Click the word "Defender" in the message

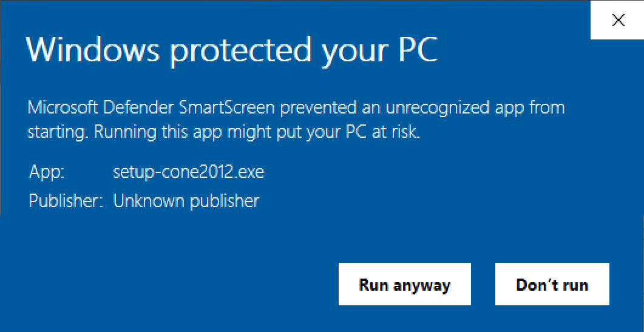[138, 108]
